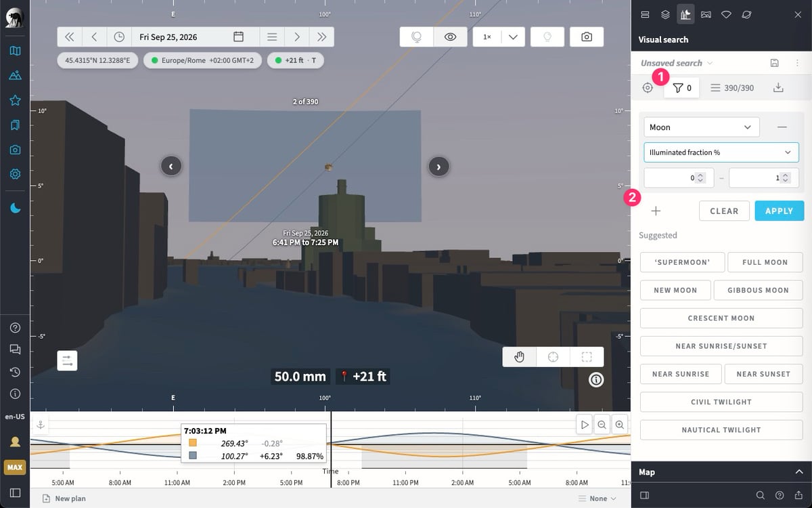Jump back with double left chevron

pos(70,37)
